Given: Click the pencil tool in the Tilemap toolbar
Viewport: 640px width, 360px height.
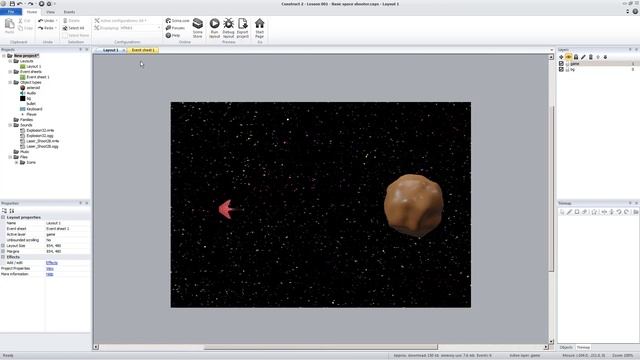Looking at the screenshot, I should tap(569, 212).
